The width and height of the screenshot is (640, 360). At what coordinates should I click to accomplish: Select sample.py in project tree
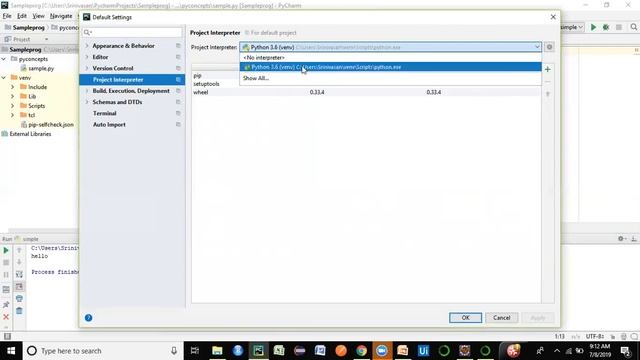coord(41,68)
